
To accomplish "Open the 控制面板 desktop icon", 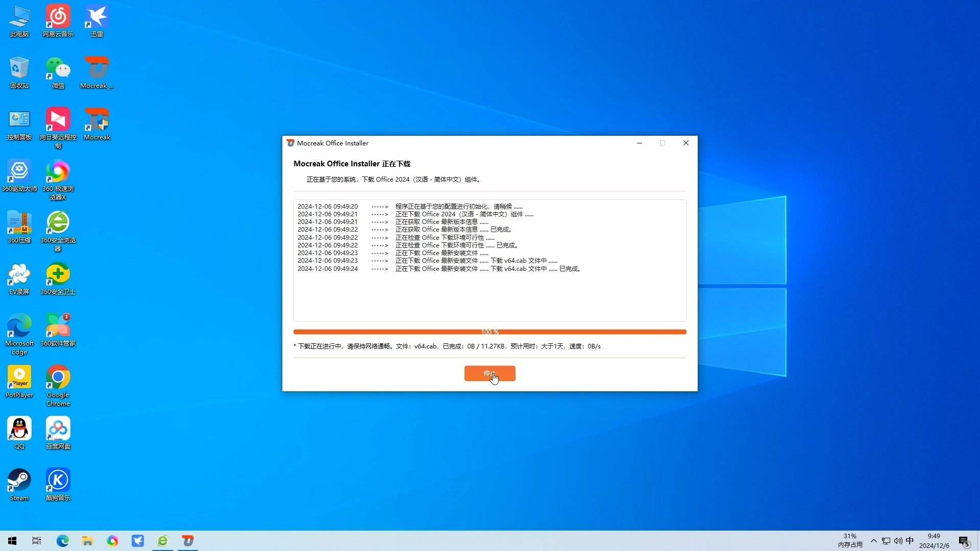I will click(x=19, y=124).
